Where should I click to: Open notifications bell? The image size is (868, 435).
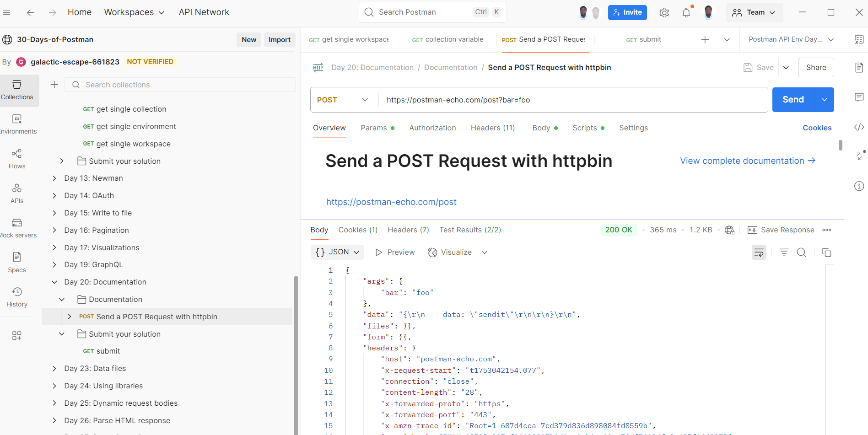pyautogui.click(x=686, y=12)
